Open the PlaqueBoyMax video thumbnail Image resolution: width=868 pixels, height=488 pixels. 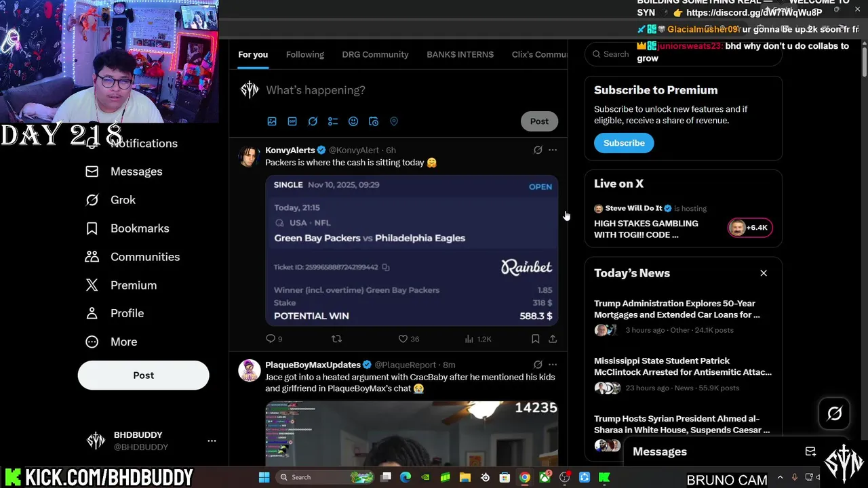(x=412, y=433)
